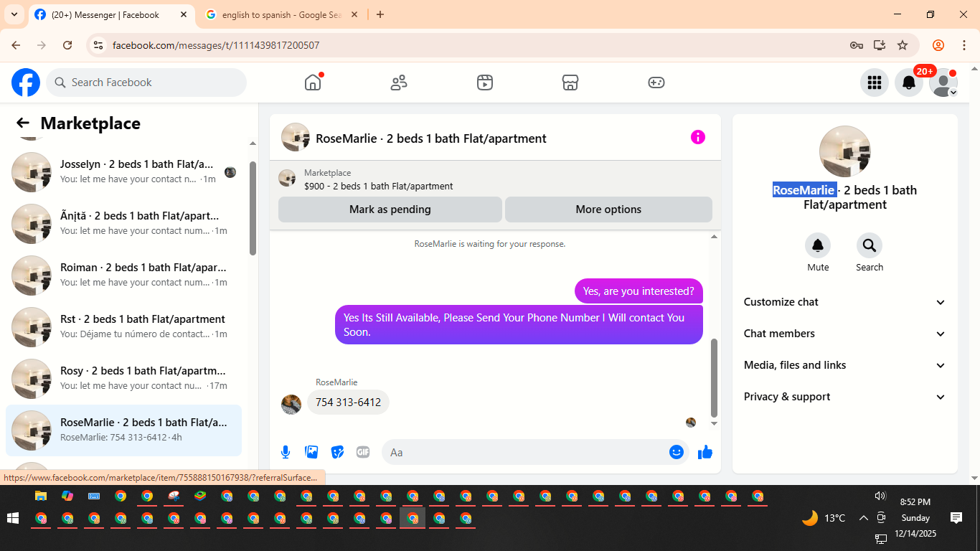The width and height of the screenshot is (980, 551).
Task: Attach a photo file to the message
Action: tap(311, 452)
